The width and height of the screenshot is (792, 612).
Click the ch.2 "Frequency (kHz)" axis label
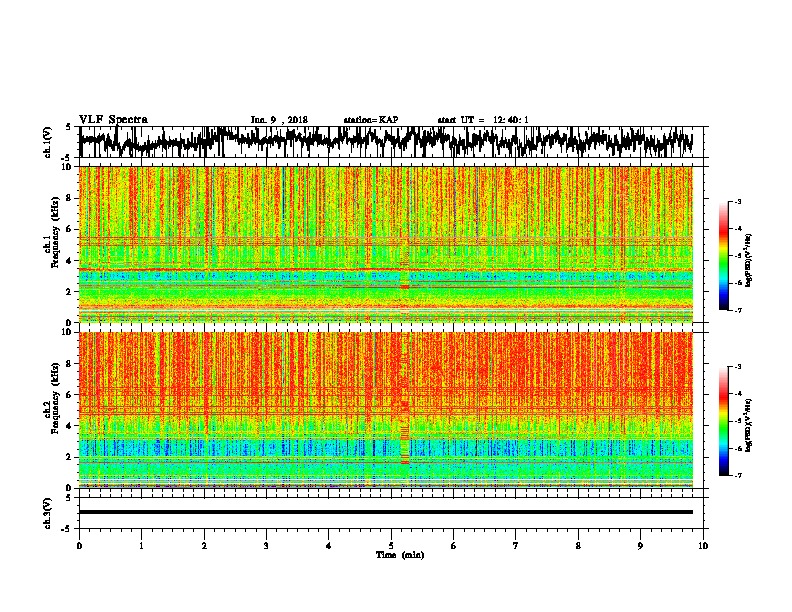55,398
